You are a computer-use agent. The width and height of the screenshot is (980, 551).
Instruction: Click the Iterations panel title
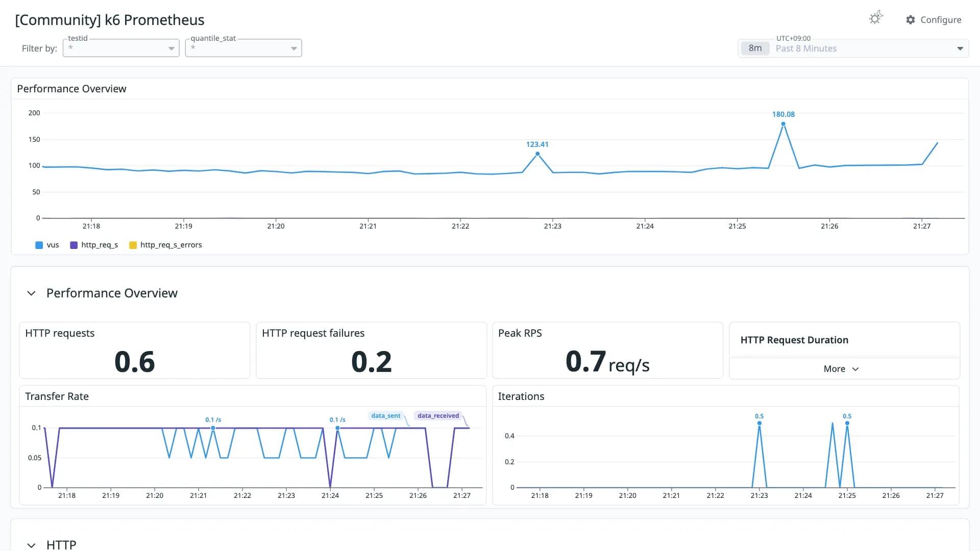point(521,396)
